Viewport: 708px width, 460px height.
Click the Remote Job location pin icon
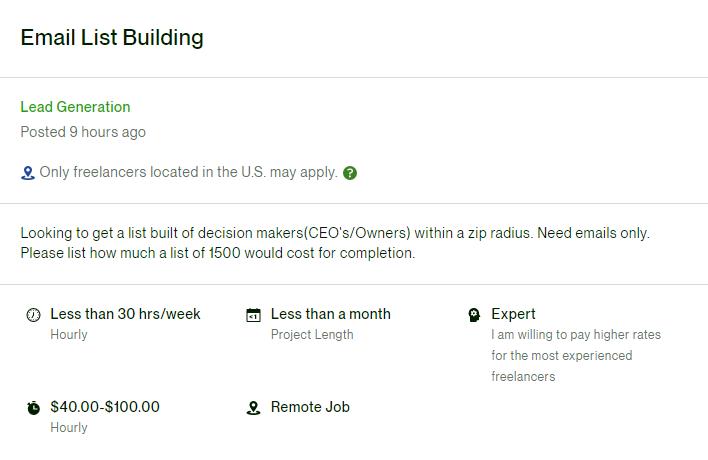254,408
